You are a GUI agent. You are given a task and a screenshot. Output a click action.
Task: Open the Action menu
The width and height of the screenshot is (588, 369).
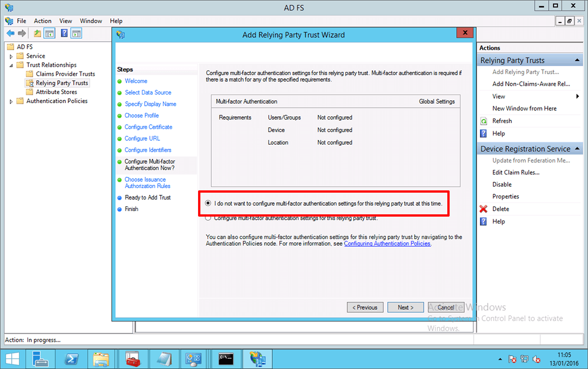coord(43,21)
